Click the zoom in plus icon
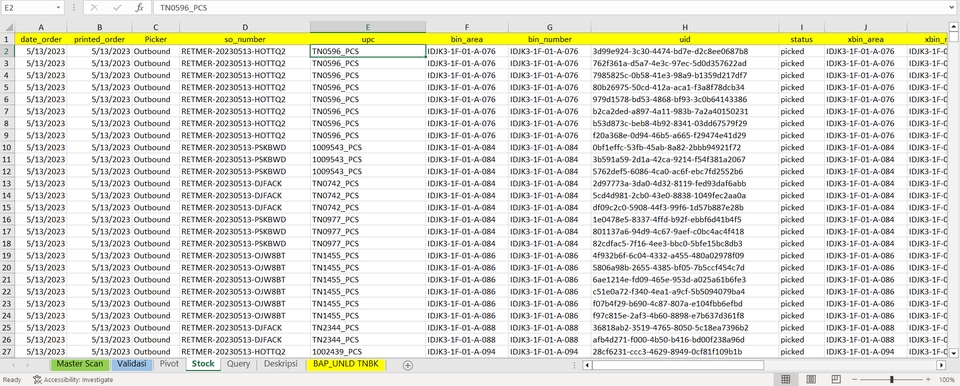Image resolution: width=960 pixels, height=386 pixels. point(929,380)
